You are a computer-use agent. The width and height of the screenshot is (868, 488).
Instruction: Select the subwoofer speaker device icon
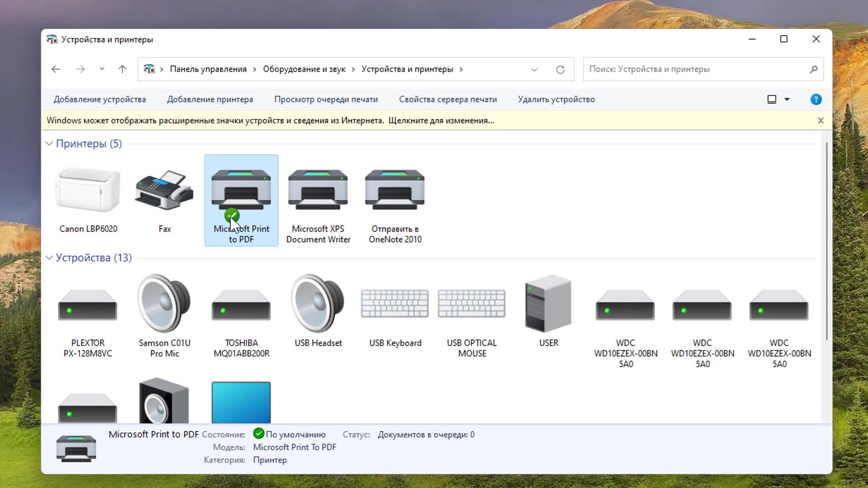(x=164, y=401)
